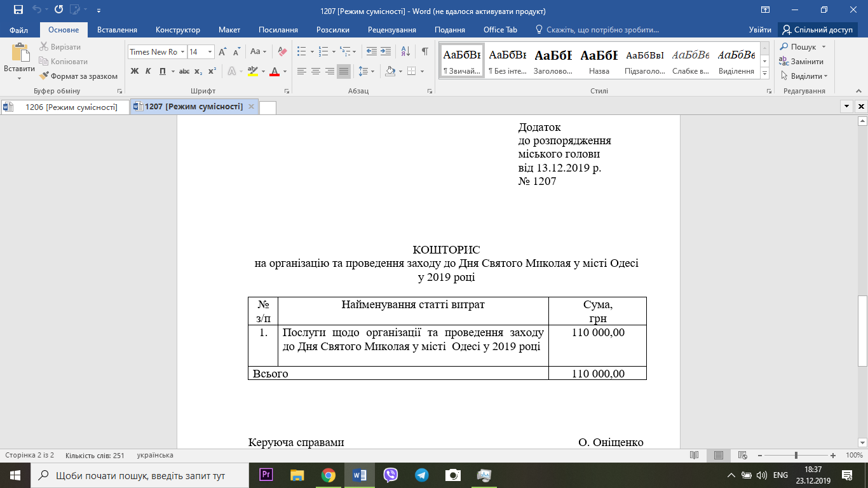Image resolution: width=868 pixels, height=488 pixels.
Task: Switch to Read Mode view in status bar
Action: point(695,456)
